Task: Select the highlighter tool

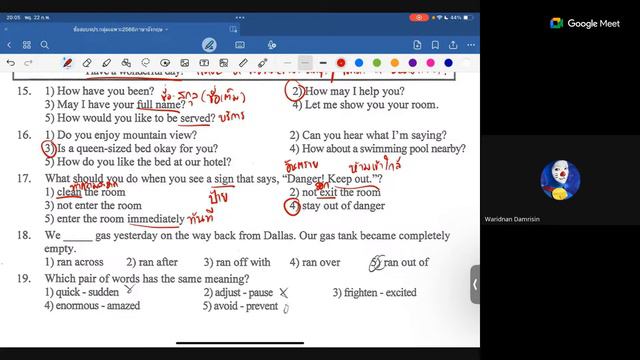Action: tap(107, 63)
